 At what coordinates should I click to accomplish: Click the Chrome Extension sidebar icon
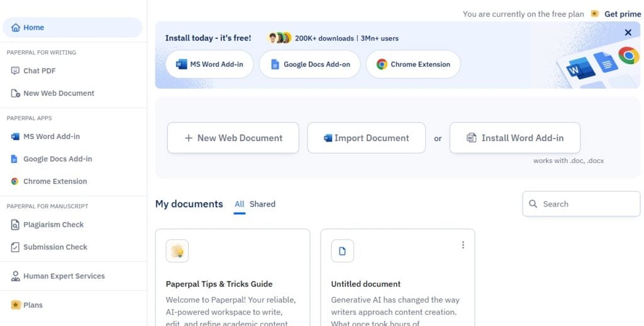(x=15, y=181)
